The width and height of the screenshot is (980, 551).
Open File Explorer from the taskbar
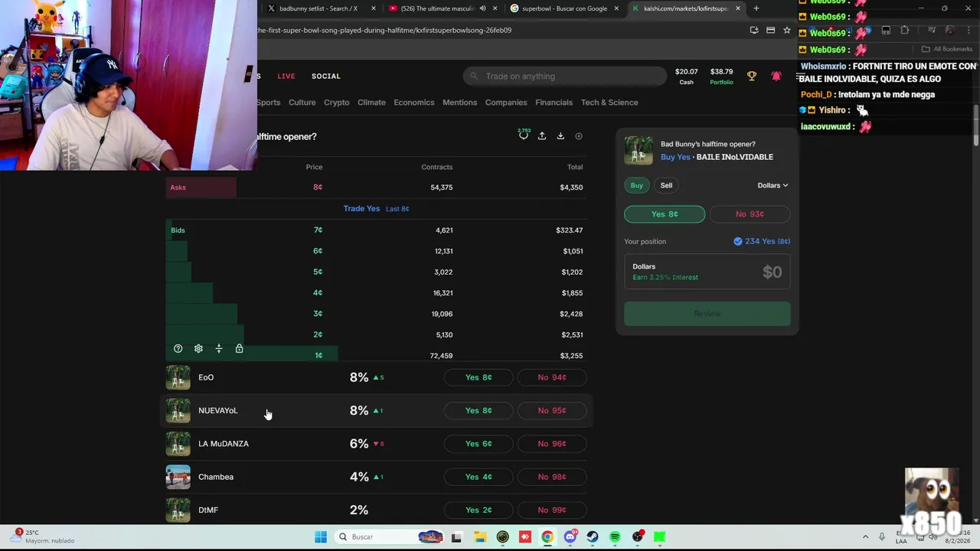[x=479, y=537]
